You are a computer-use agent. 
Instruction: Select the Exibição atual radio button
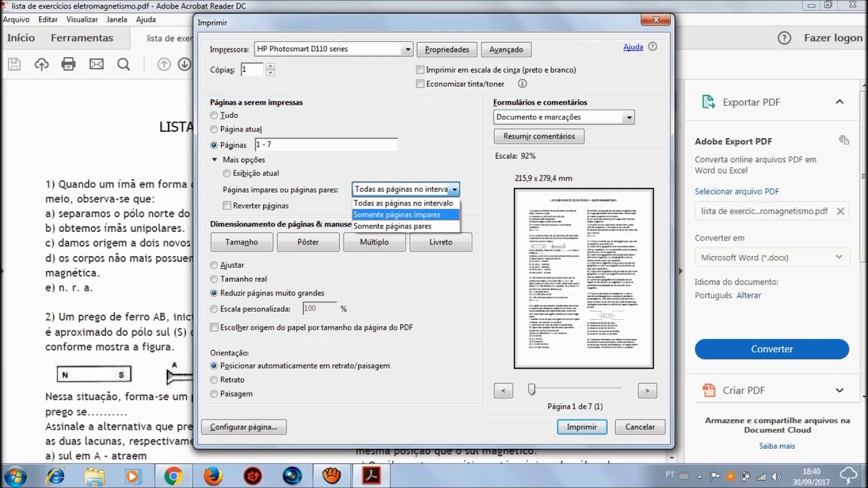tap(227, 174)
